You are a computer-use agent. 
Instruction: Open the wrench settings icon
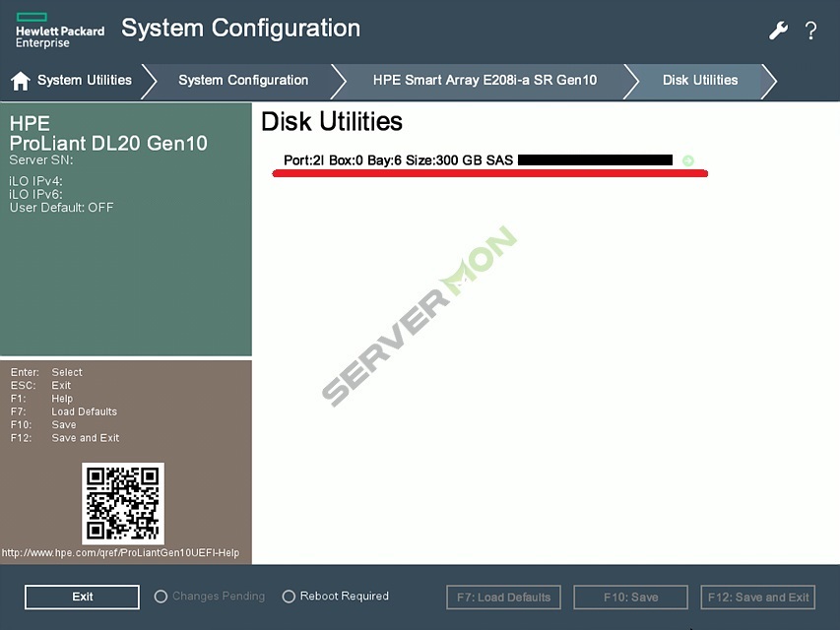pos(778,31)
